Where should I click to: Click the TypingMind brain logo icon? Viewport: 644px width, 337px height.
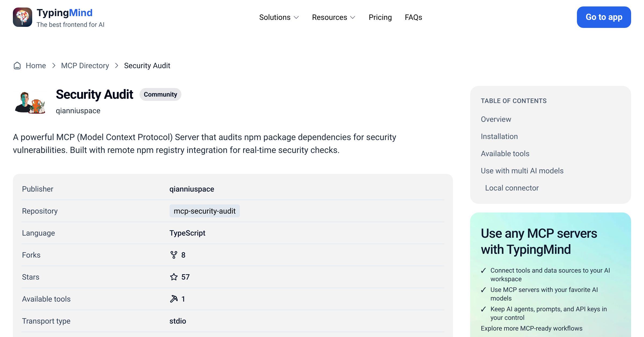point(23,17)
